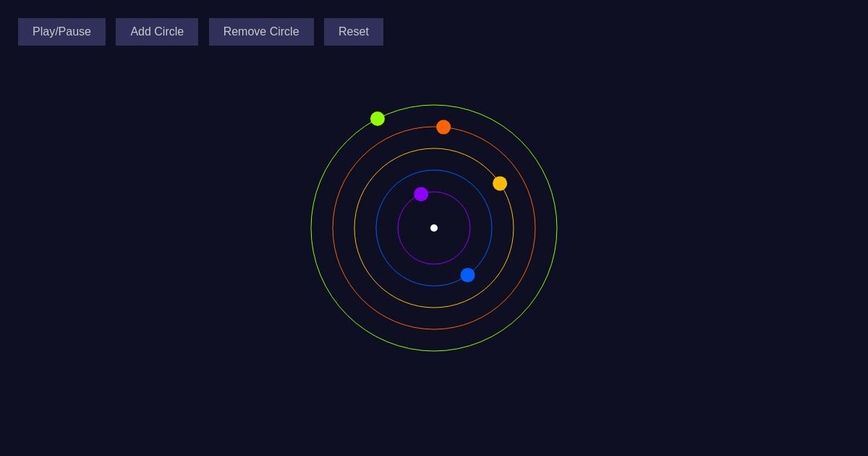Click Add Circle to create an orbit
The image size is (868, 456).
tap(157, 31)
